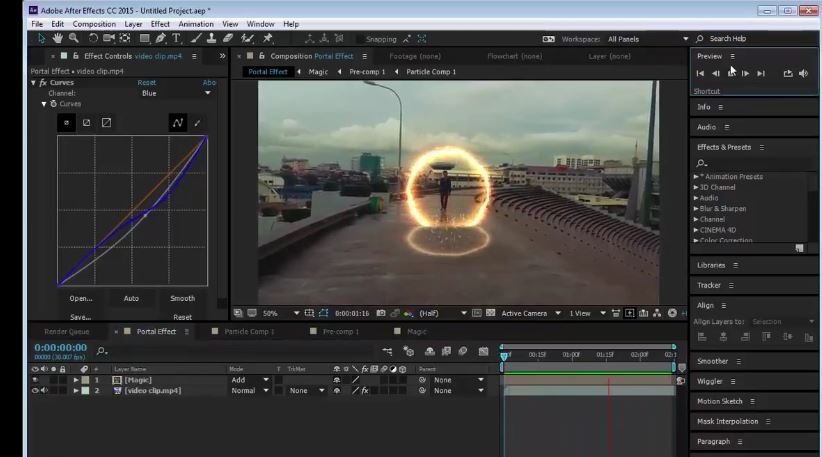The height and width of the screenshot is (457, 822).
Task: Open the Animation menu
Action: coord(196,24)
